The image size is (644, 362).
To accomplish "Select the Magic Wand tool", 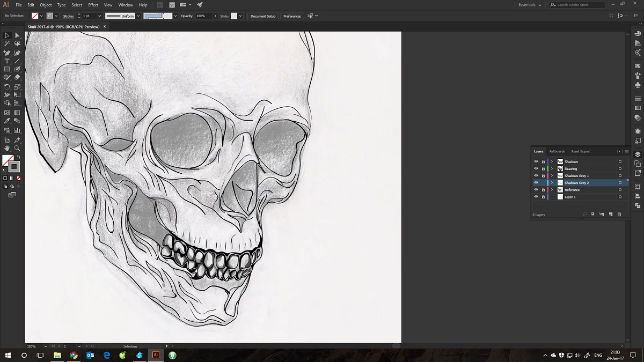I will (7, 43).
